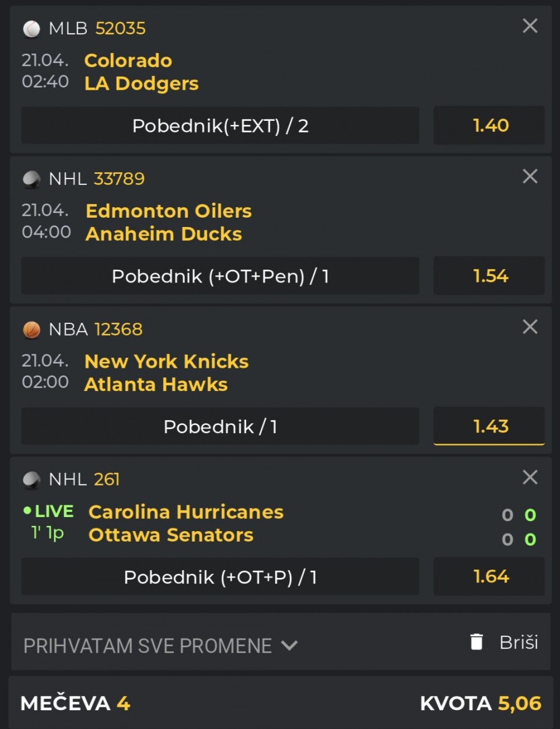Image resolution: width=560 pixels, height=729 pixels.
Task: Open the Pobednik / 1 market for Knicks
Action: click(x=220, y=427)
